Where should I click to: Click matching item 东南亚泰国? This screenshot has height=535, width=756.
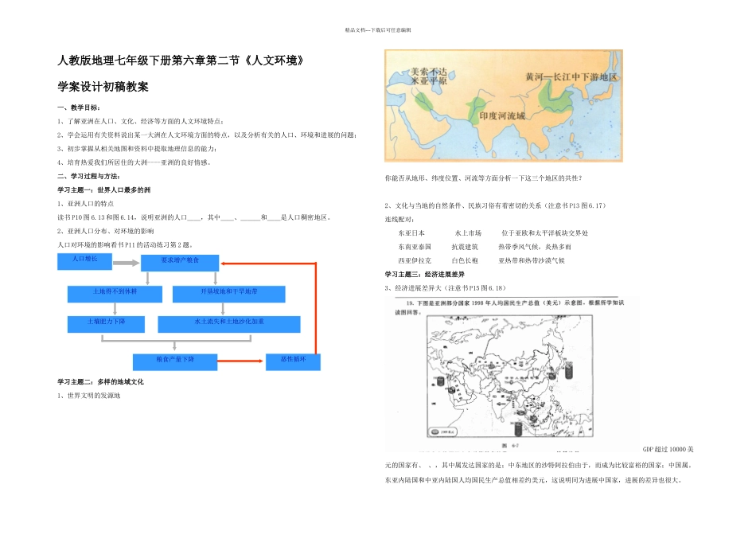click(x=415, y=247)
